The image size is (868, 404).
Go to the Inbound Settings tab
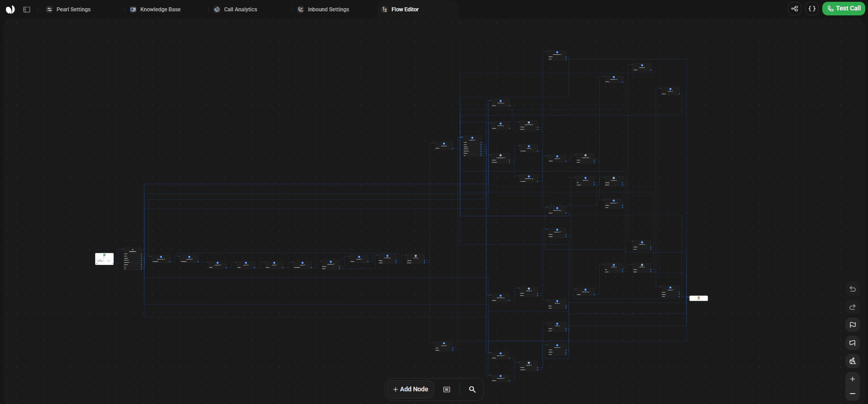(323, 10)
